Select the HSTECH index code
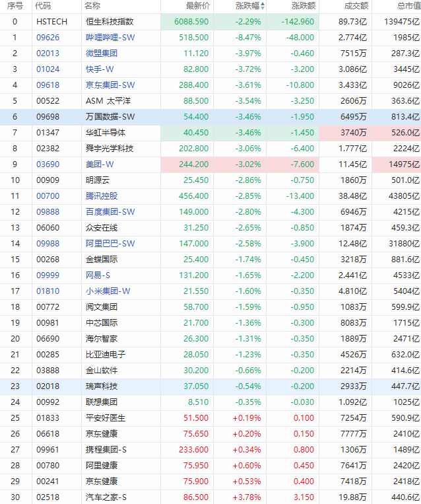Viewport: 421px width, 504px height. click(x=51, y=22)
